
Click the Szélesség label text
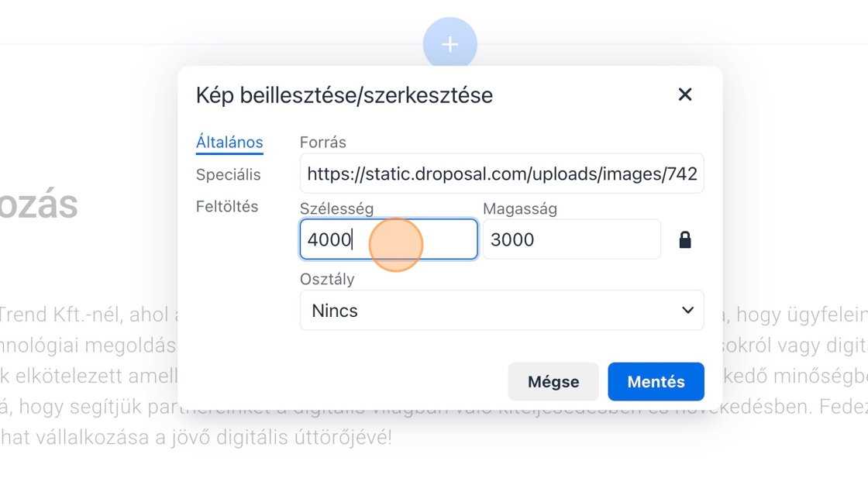pos(336,209)
